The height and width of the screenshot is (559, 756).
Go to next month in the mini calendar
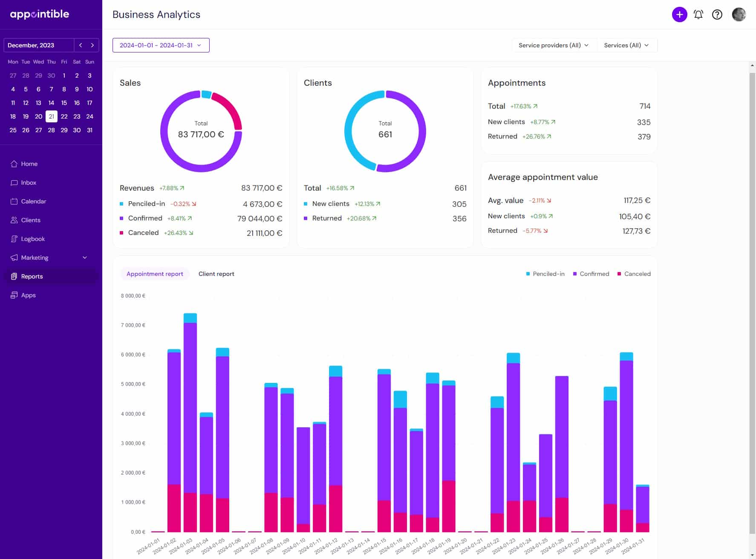coord(92,45)
